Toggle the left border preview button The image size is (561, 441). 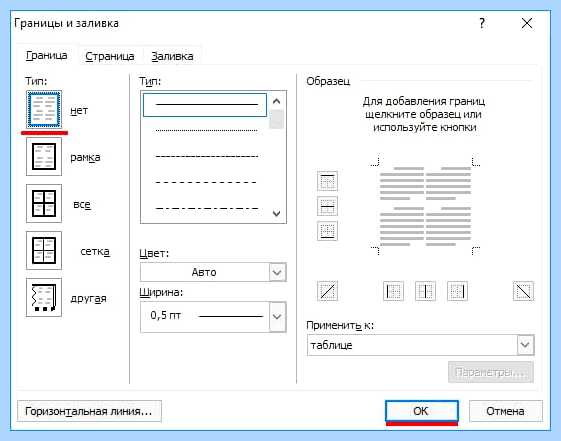click(393, 291)
